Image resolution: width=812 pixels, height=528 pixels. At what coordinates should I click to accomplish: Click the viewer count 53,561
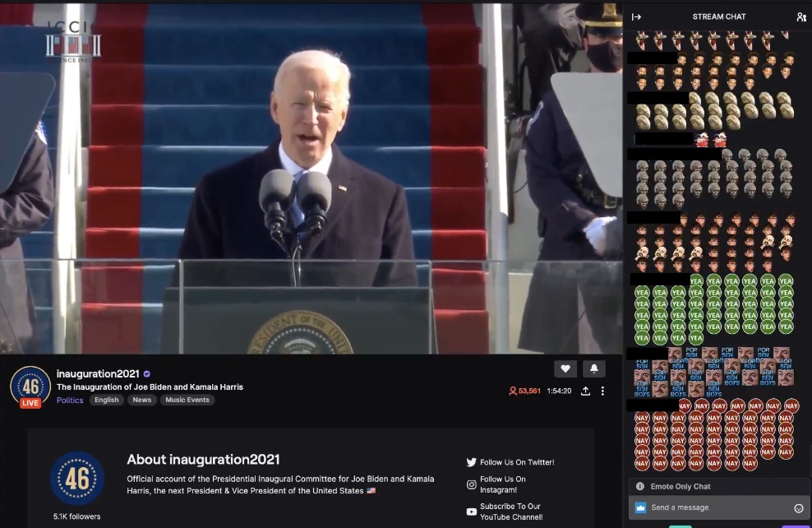[525, 391]
